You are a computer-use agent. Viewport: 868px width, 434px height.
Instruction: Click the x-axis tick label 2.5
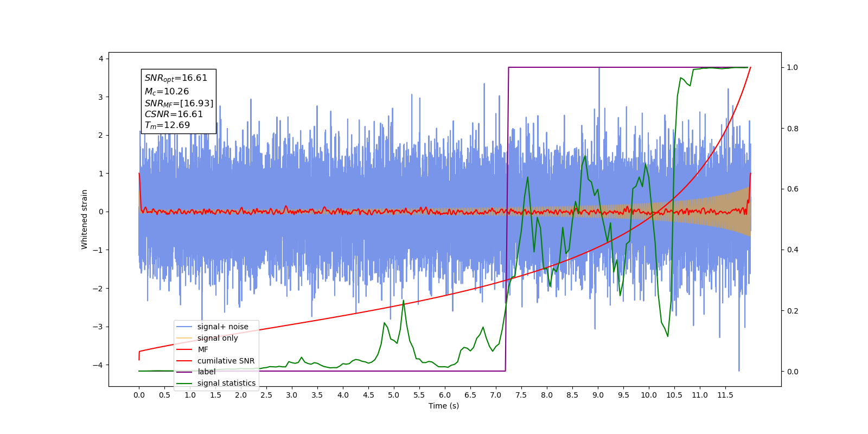(x=266, y=395)
